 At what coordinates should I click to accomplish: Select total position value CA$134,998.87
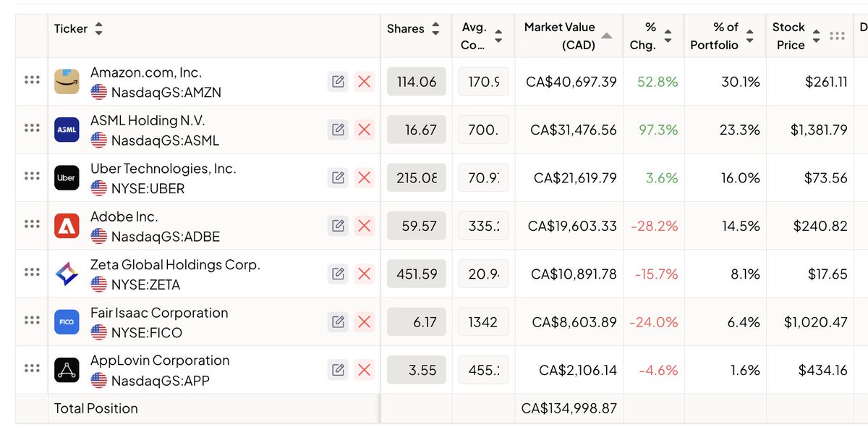coord(569,408)
